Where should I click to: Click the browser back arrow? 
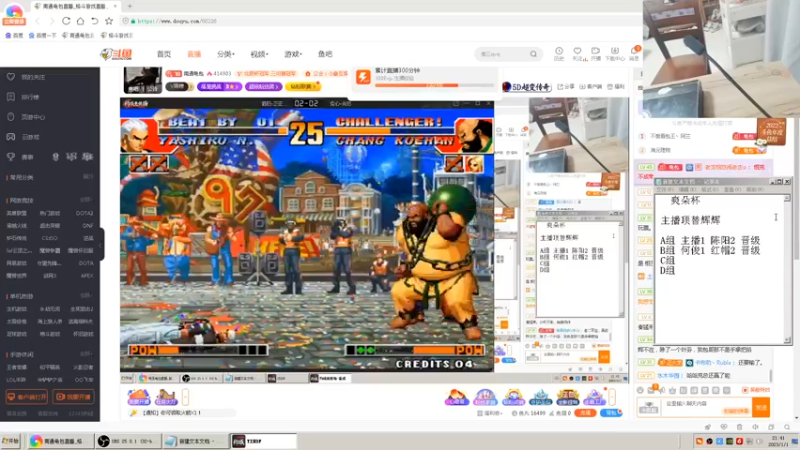pos(38,21)
